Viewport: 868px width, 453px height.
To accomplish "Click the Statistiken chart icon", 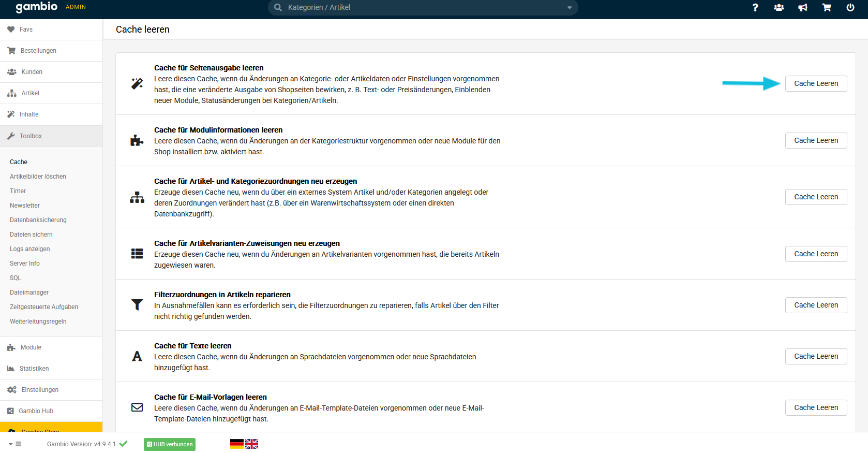I will (11, 369).
